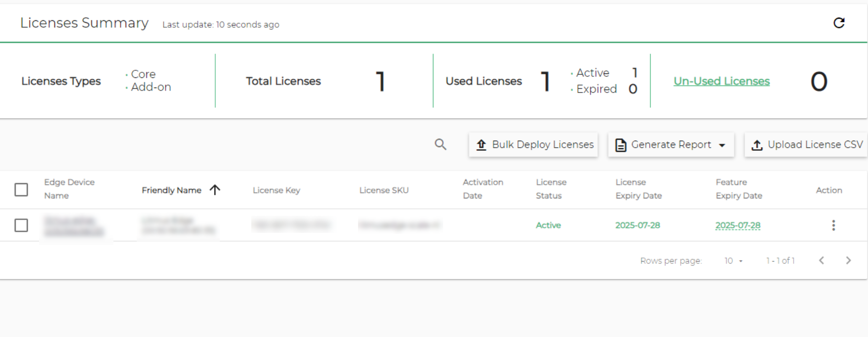Sort by Feature Expiry Date header
This screenshot has height=337, width=868.
pyautogui.click(x=739, y=189)
